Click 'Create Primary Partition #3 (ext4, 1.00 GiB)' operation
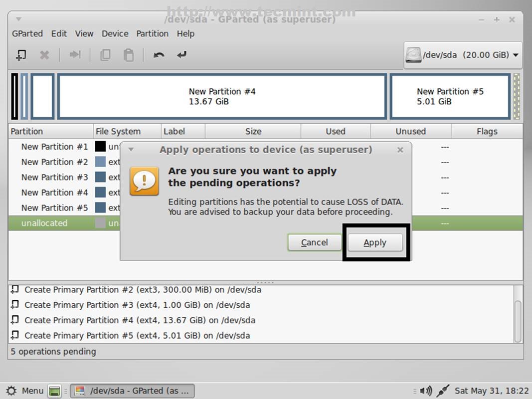 pos(137,305)
